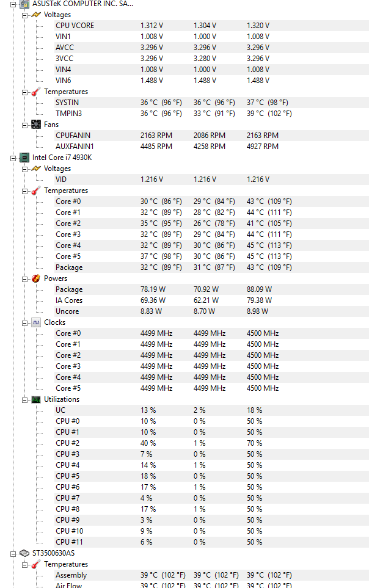
Task: Select the IA Cores power row
Action: coord(69,300)
